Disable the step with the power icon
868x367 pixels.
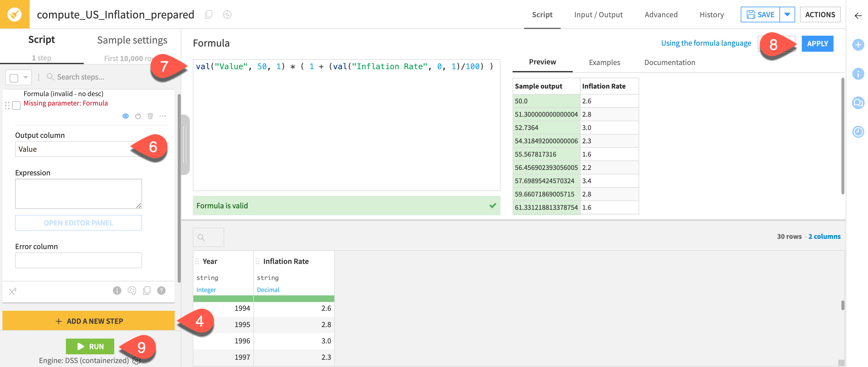(x=138, y=116)
